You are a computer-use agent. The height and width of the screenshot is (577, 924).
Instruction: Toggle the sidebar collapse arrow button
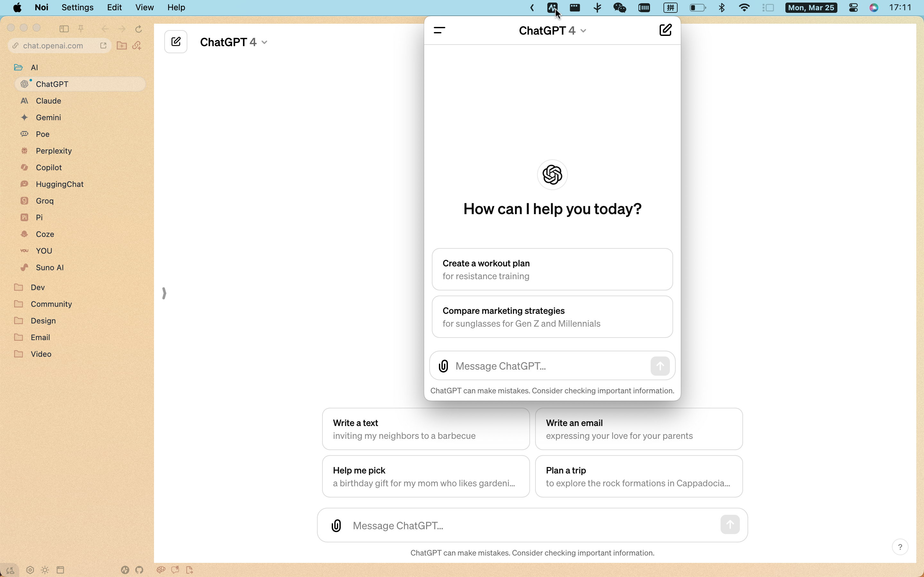pos(164,293)
